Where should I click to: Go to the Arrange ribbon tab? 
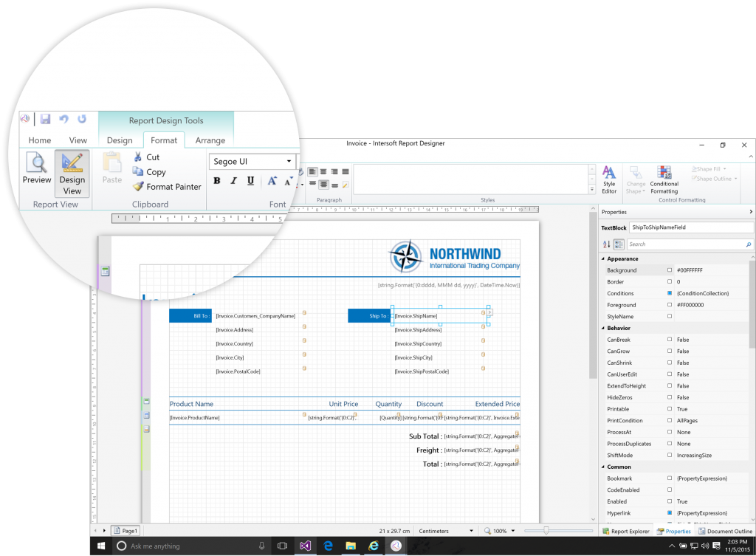(210, 140)
